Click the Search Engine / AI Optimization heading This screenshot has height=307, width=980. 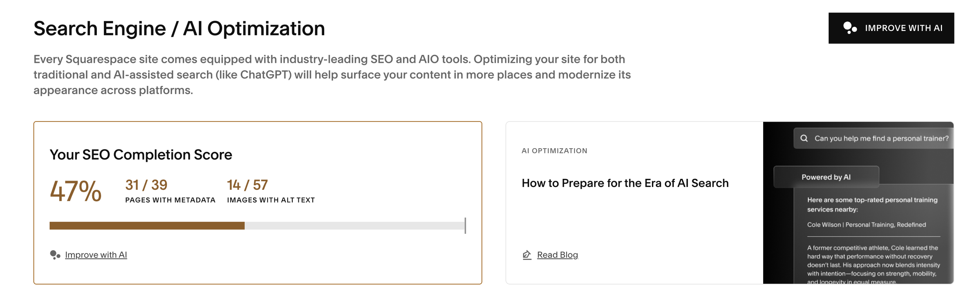coord(179,29)
